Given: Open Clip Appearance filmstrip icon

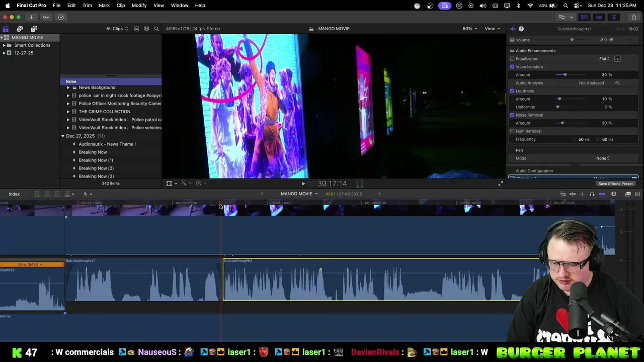Looking at the screenshot, I should pyautogui.click(x=614, y=194).
